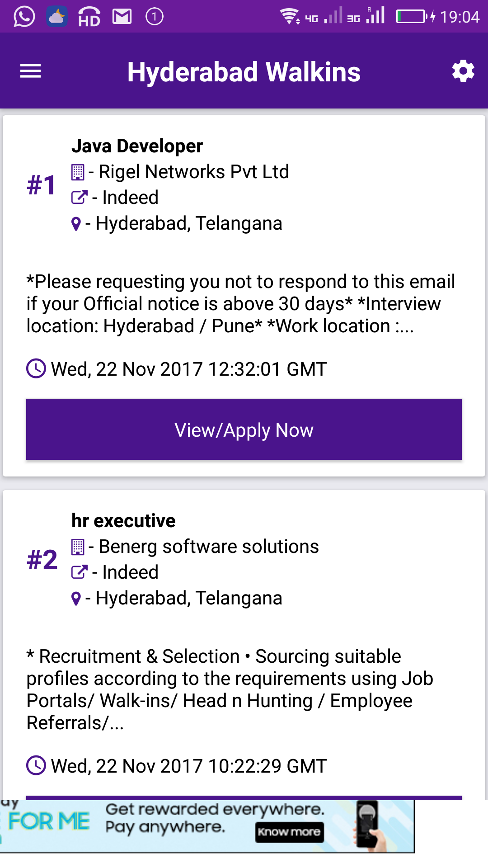Viewport: 488px width, 868px height.
Task: Open the hr executive job title
Action: pyautogui.click(x=123, y=521)
